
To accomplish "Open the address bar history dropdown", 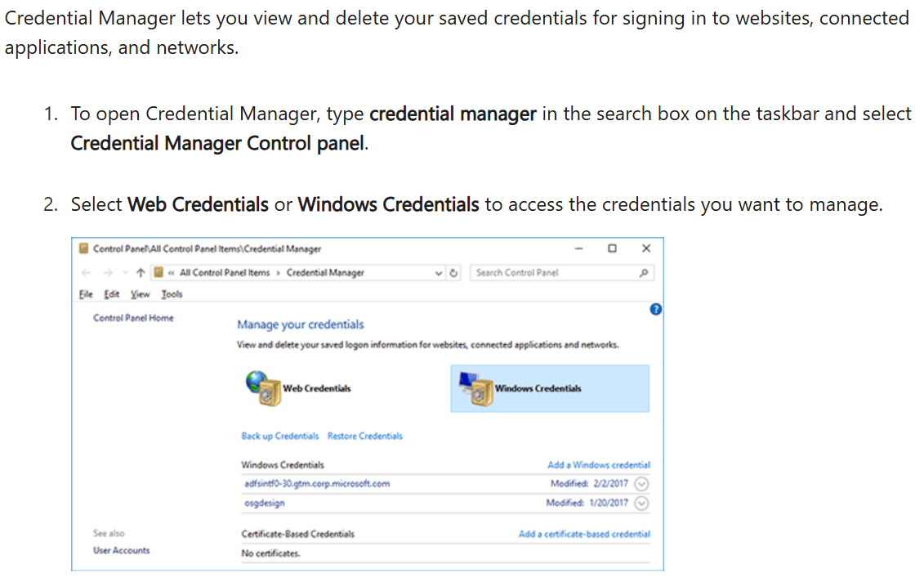I will tap(440, 273).
